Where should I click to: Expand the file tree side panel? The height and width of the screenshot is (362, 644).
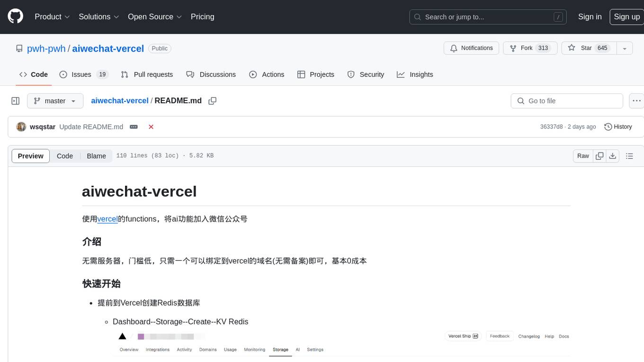click(16, 101)
